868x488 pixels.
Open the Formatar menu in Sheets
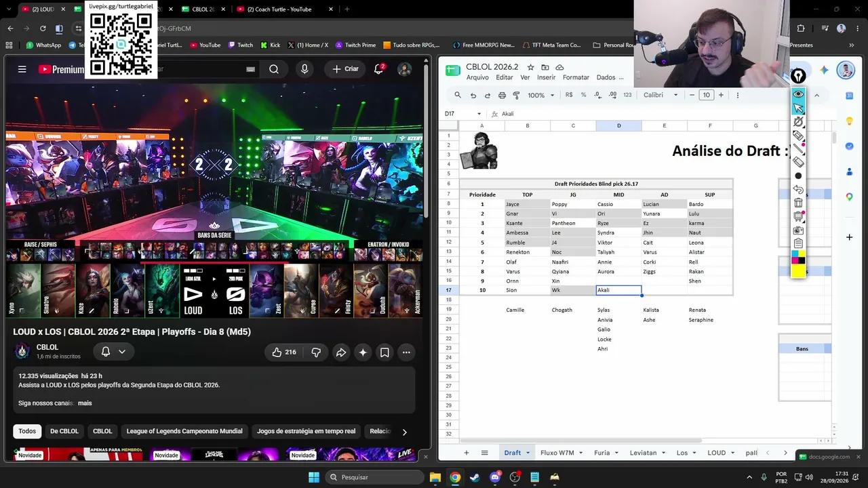[576, 77]
